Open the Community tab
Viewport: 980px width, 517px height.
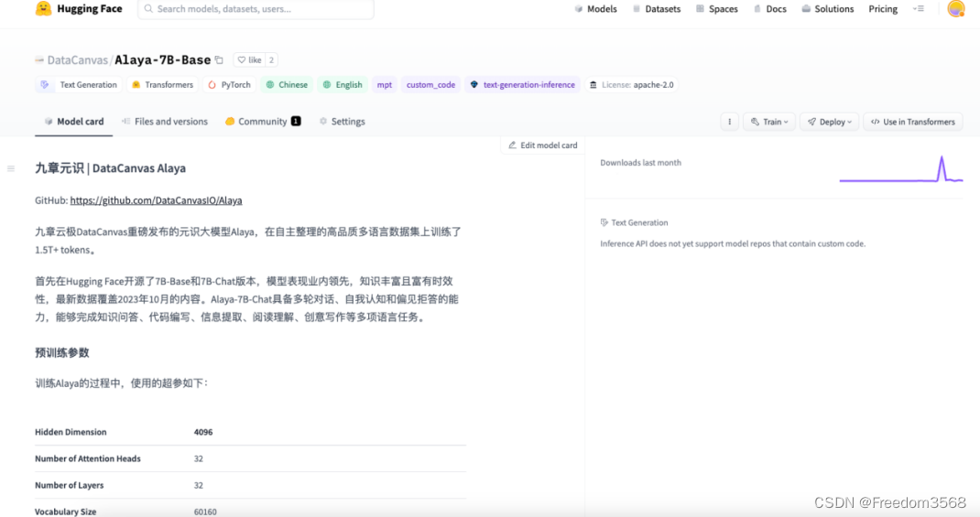[263, 122]
